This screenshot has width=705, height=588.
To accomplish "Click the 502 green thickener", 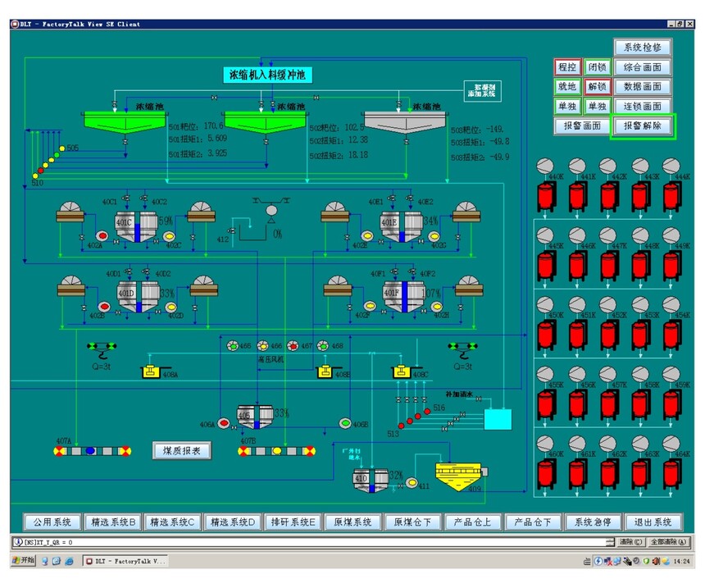I will point(266,121).
